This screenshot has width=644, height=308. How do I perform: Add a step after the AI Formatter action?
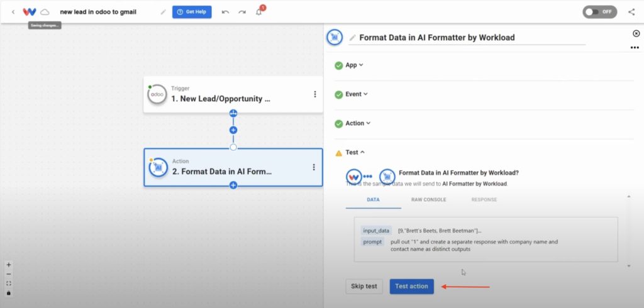pos(233,185)
